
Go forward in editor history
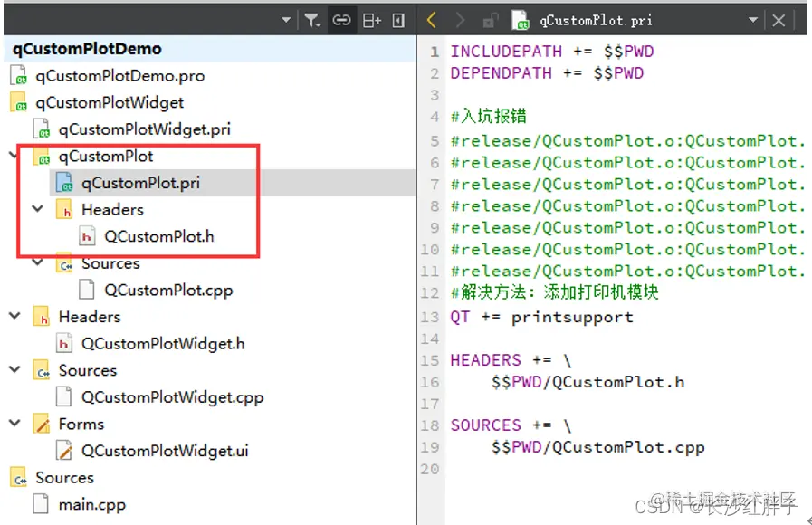[459, 20]
